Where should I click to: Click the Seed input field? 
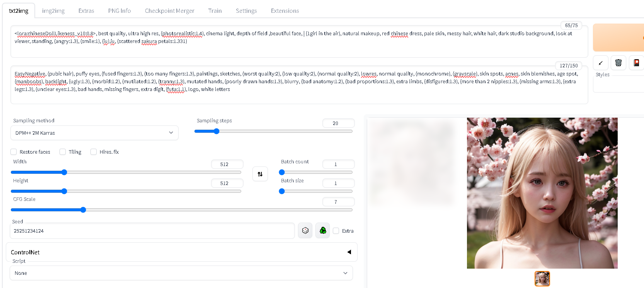(152, 231)
